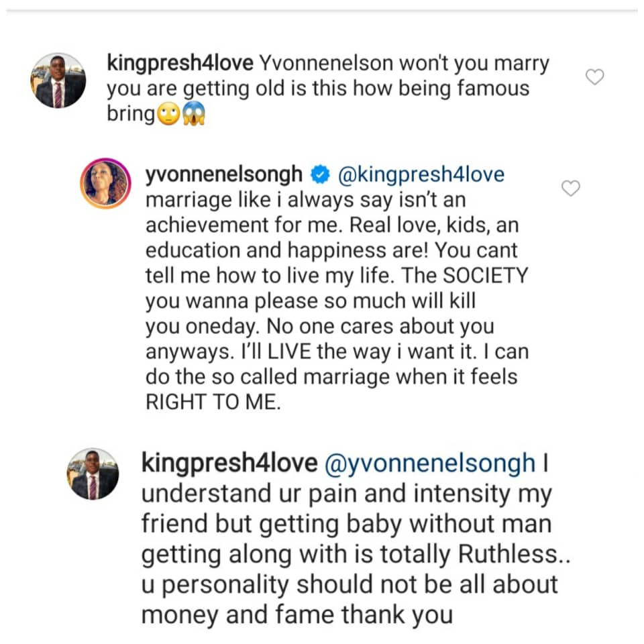The height and width of the screenshot is (644, 644).
Task: Open yvonnenelsongh's profile picture
Action: pos(105,183)
